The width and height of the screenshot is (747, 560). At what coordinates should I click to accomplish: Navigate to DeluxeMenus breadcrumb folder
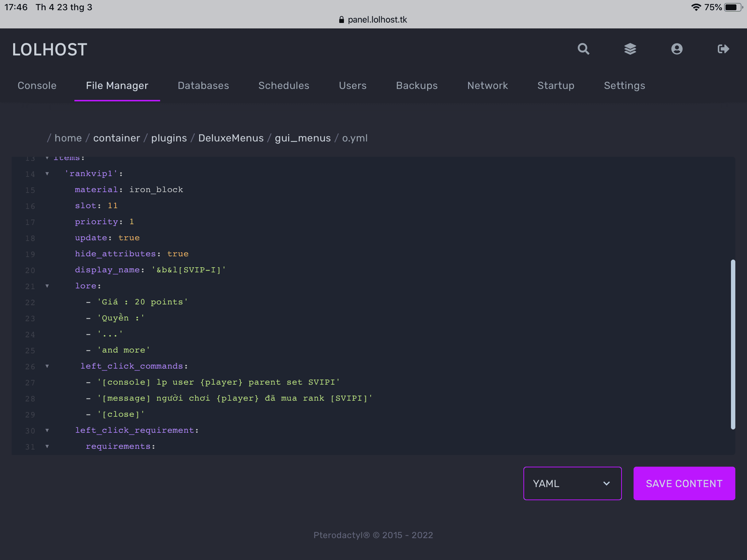pyautogui.click(x=231, y=138)
